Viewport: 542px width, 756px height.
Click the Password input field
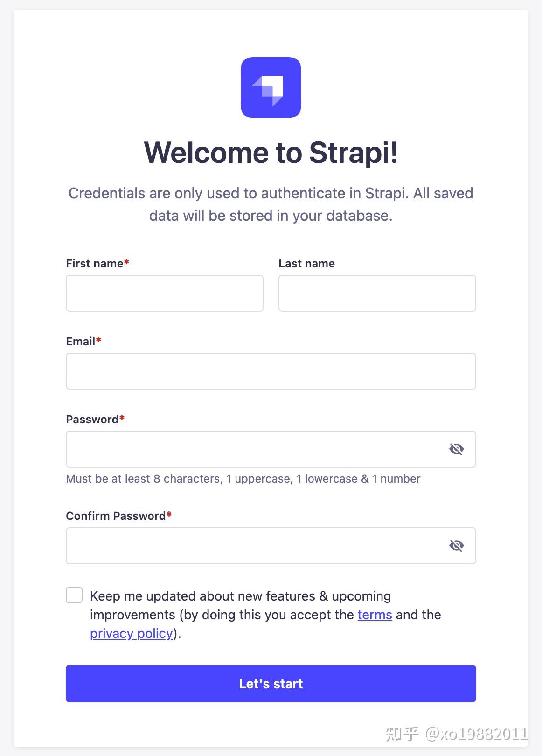[x=257, y=449]
